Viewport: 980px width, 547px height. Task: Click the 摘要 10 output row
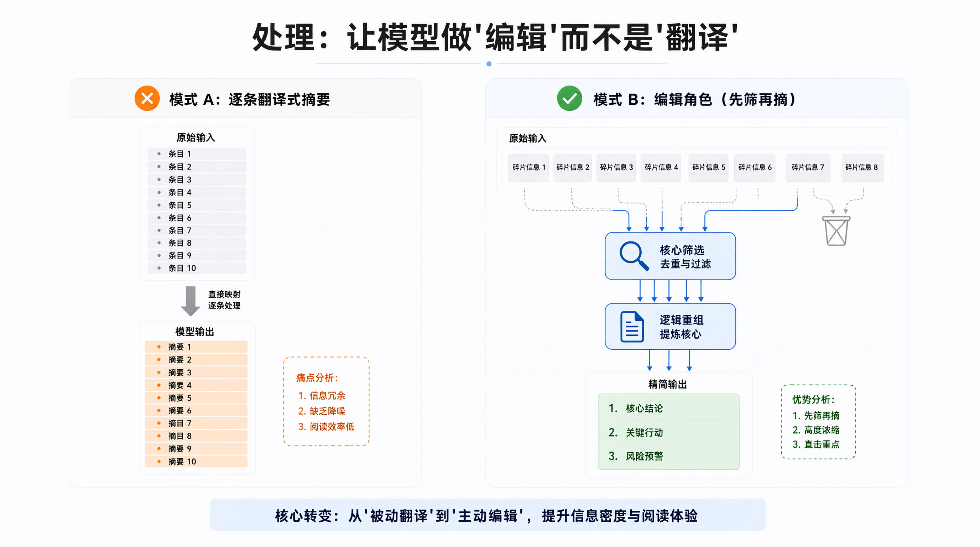(196, 462)
